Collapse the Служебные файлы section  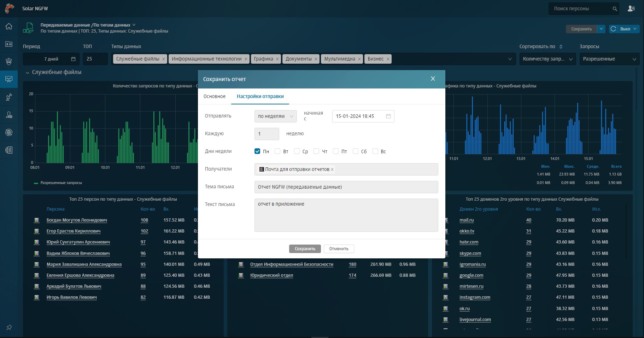(x=28, y=73)
